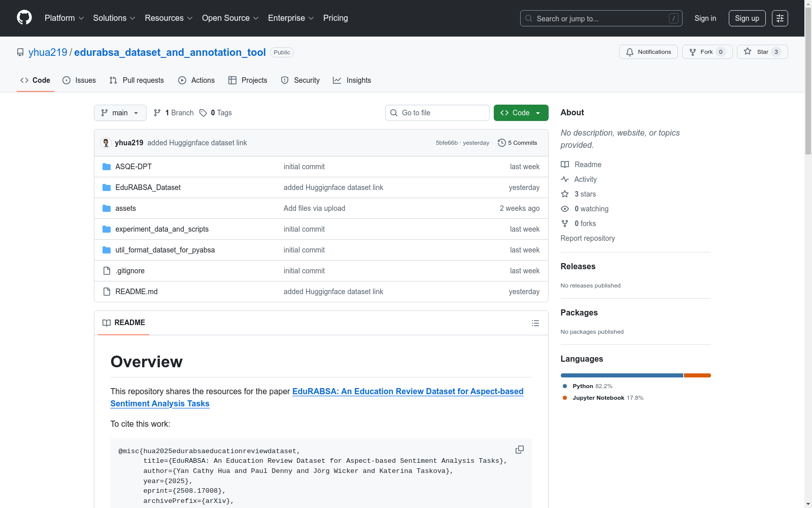Switch to the Pull requests tab
812x508 pixels.
(137, 80)
